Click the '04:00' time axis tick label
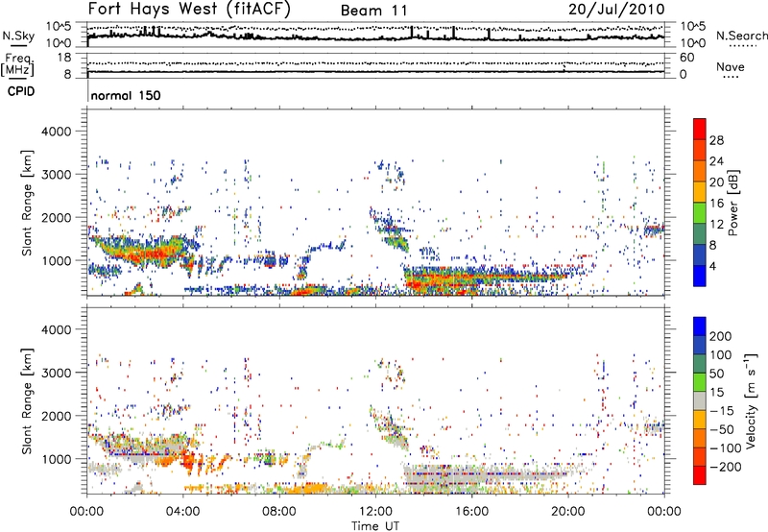Screen dimensions: 768x532 point(182,512)
